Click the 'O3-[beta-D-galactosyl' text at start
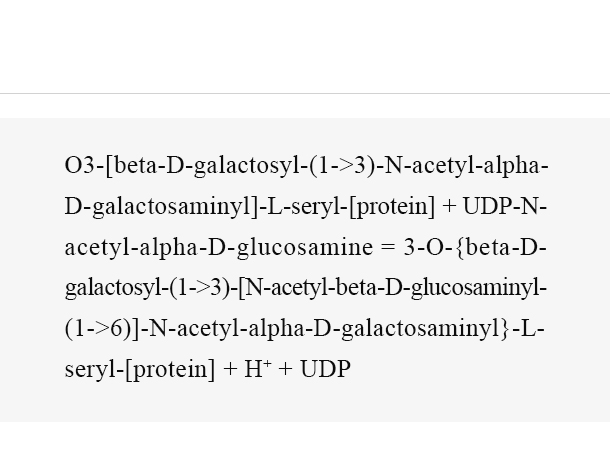The width and height of the screenshot is (610, 463). (183, 166)
